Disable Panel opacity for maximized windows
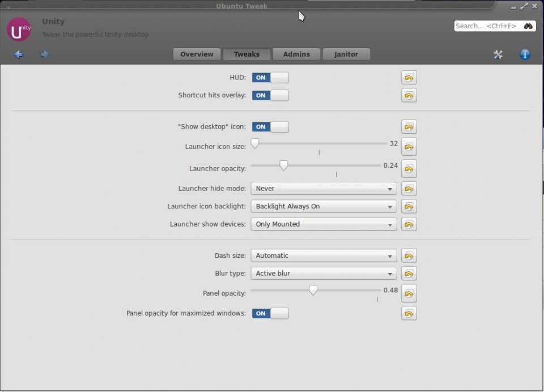The width and height of the screenshot is (544, 392). click(270, 313)
